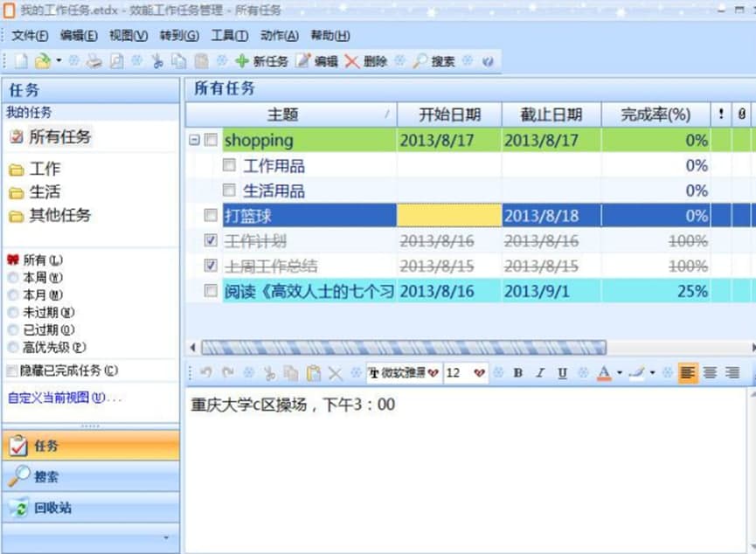Open the 动作(A) menu
Screen dimensions: 756x554
(279, 35)
